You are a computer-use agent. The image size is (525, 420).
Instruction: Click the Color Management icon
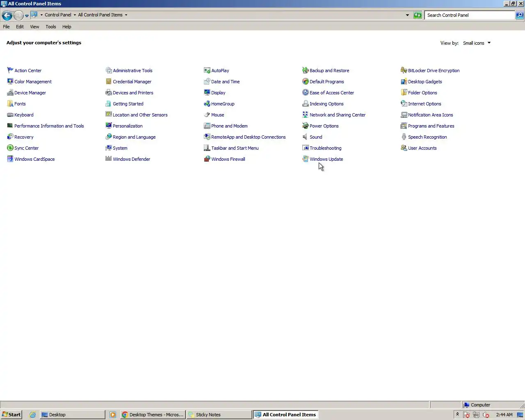pyautogui.click(x=10, y=82)
